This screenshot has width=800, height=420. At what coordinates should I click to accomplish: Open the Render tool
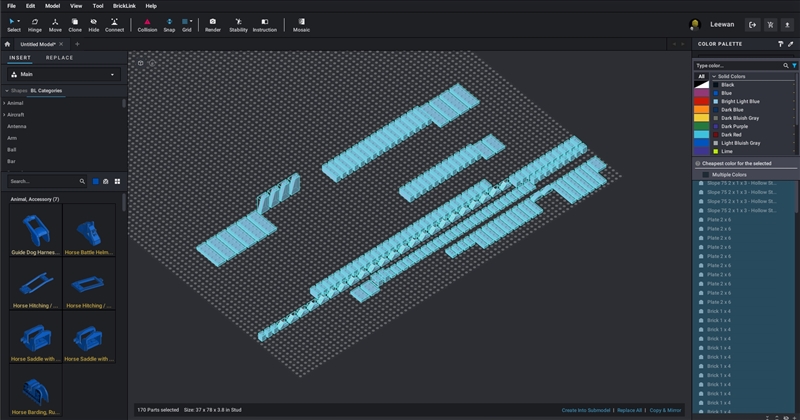pyautogui.click(x=213, y=24)
